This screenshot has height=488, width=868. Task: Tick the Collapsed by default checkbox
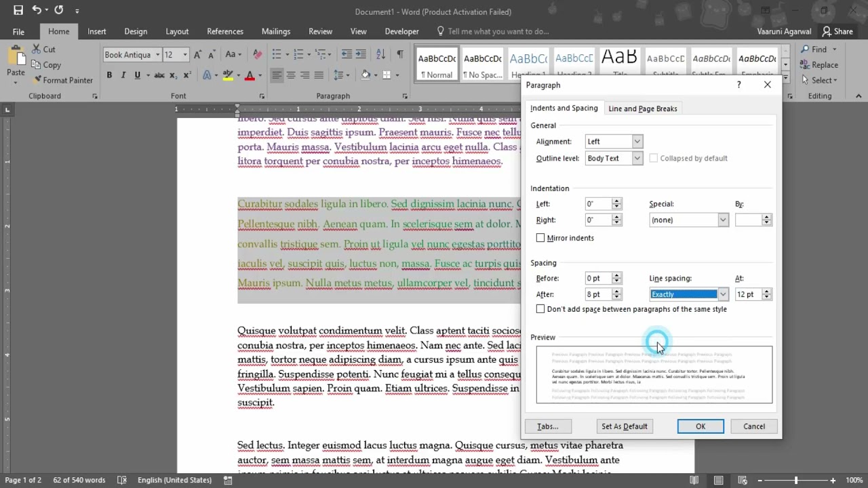[654, 158]
